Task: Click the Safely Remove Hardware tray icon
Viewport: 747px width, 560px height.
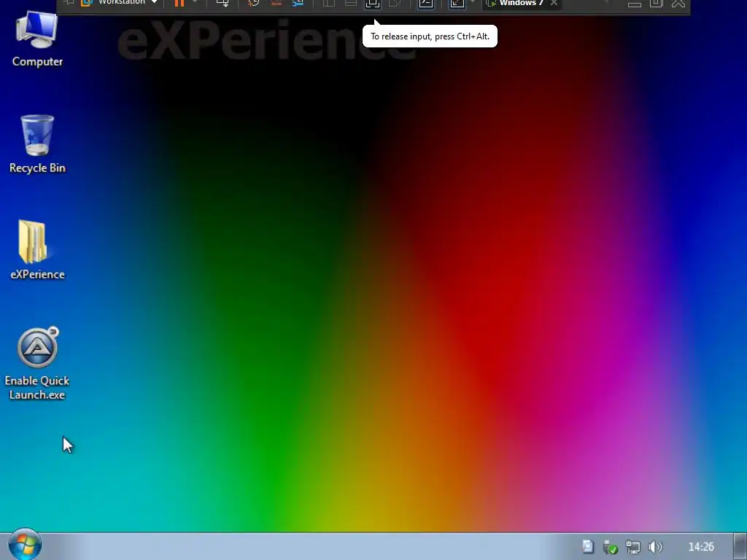Action: pos(610,547)
